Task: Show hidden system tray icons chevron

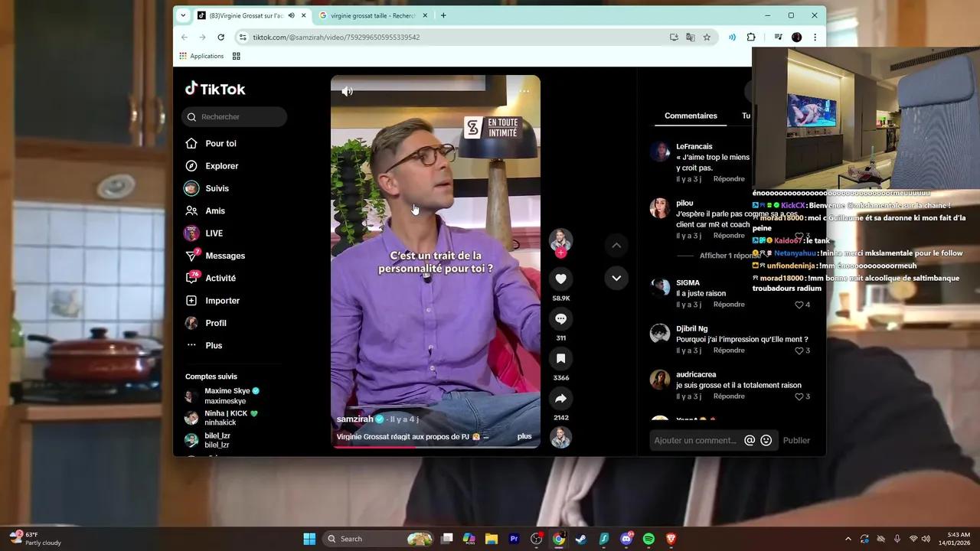Action: point(848,539)
